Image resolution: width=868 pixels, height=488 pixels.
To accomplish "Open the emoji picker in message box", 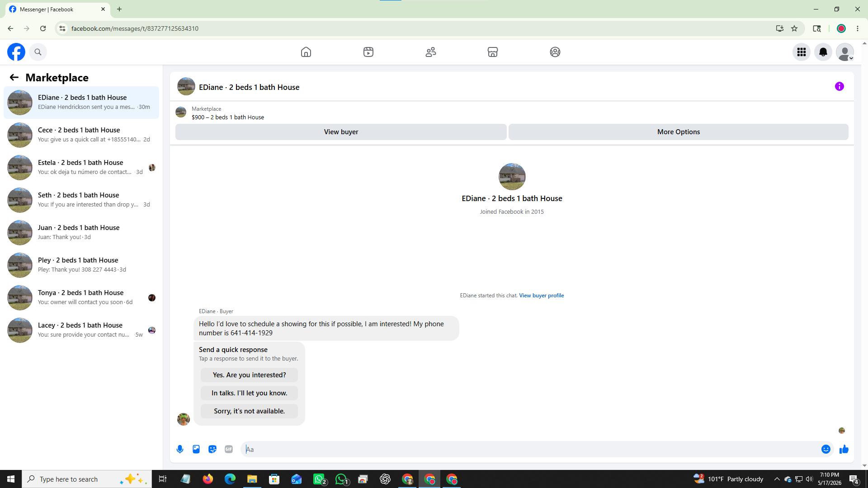I will point(826,449).
